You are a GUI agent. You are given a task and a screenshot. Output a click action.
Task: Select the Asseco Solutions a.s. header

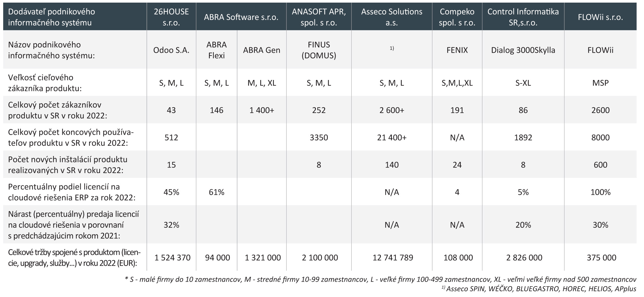pos(392,17)
